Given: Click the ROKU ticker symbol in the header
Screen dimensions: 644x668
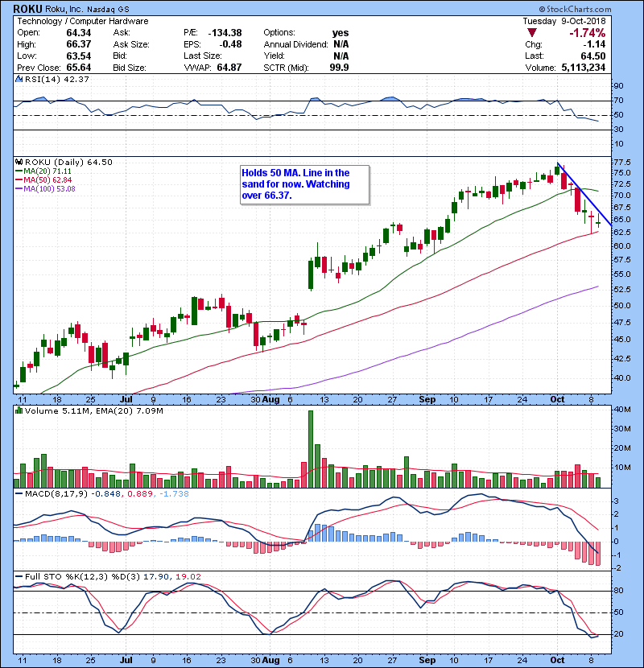Looking at the screenshot, I should point(27,9).
